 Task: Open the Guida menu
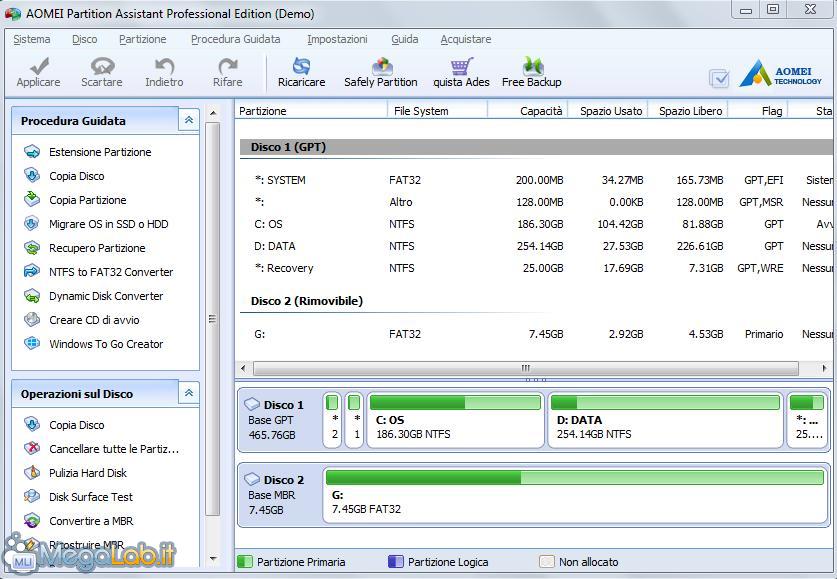[x=405, y=39]
